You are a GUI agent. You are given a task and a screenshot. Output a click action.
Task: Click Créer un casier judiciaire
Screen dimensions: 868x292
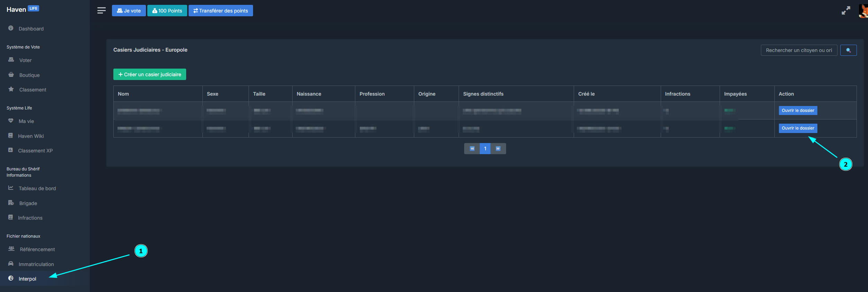(x=150, y=74)
